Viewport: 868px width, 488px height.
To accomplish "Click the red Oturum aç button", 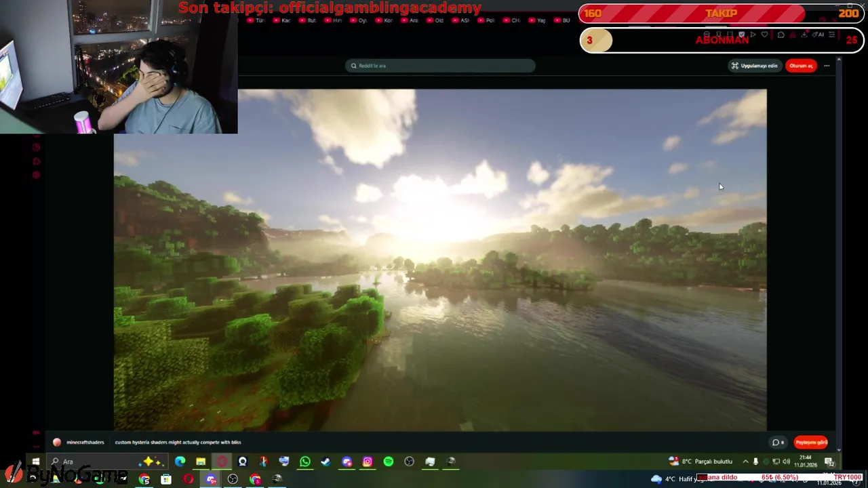I will [x=801, y=66].
